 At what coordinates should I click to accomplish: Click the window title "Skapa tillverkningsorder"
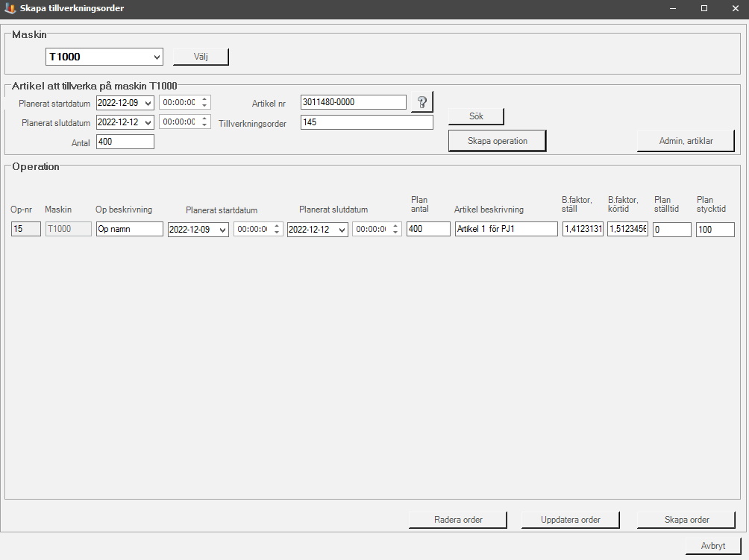72,9
